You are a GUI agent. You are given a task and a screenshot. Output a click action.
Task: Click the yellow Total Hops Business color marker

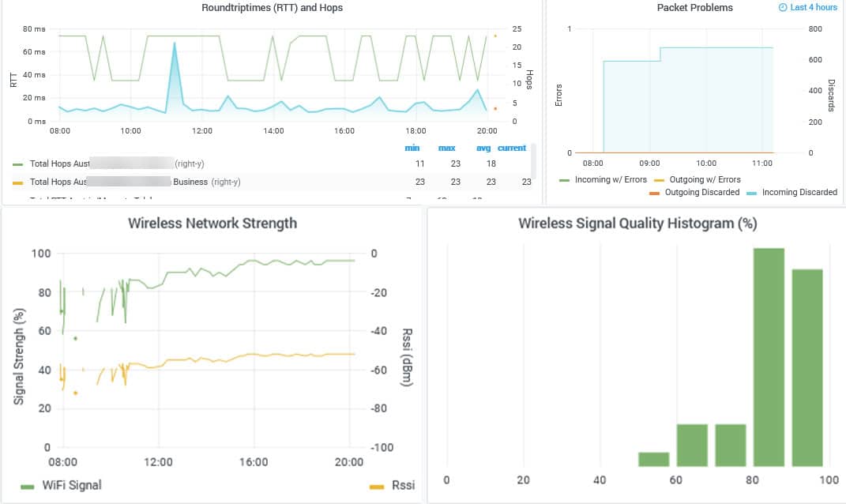pos(18,182)
